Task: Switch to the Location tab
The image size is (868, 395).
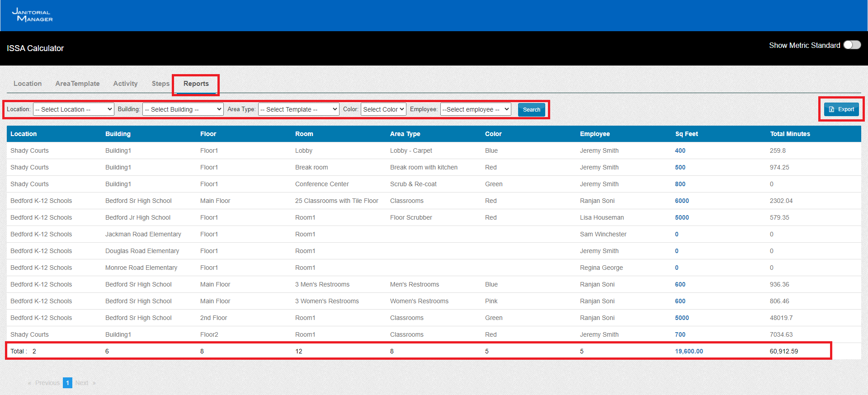Action: tap(28, 84)
